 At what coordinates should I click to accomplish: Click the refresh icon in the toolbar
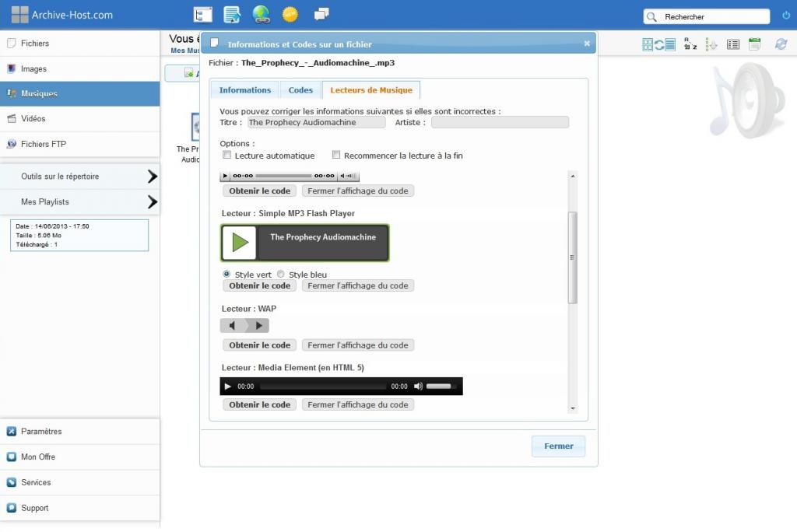point(781,44)
